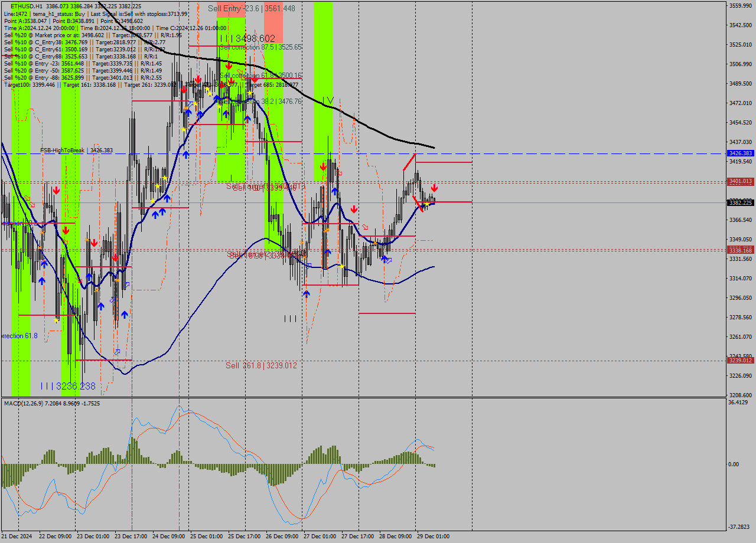Click the '29 Dec 01:00' time axis label
756x543 pixels.
[x=433, y=537]
